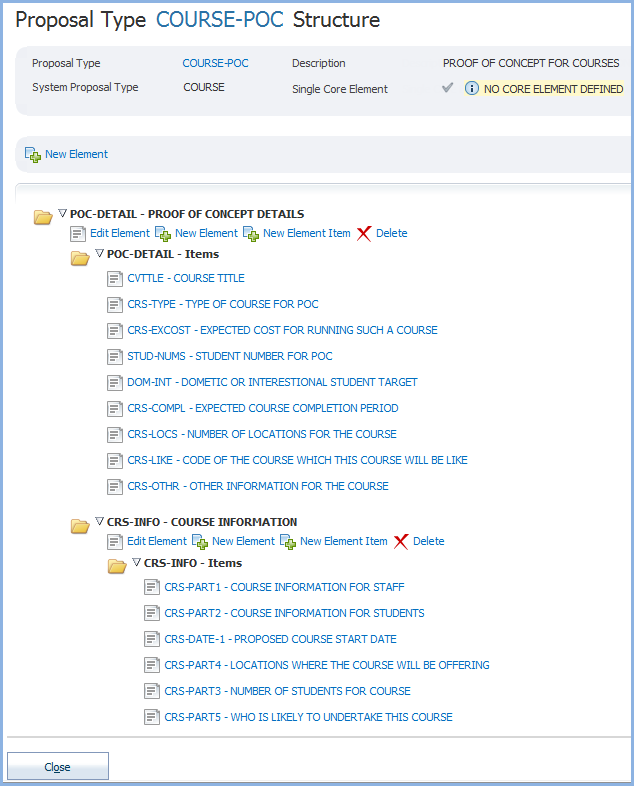Click the red X Delete icon under CRS-INFO

(x=401, y=542)
